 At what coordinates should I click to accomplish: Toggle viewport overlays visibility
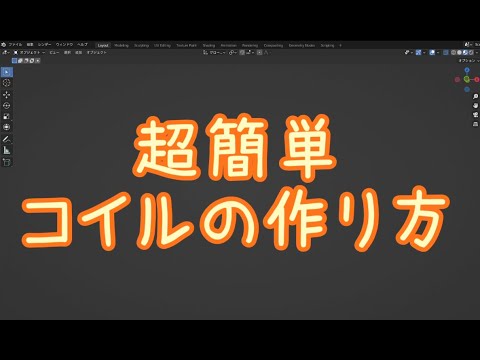coord(432,53)
